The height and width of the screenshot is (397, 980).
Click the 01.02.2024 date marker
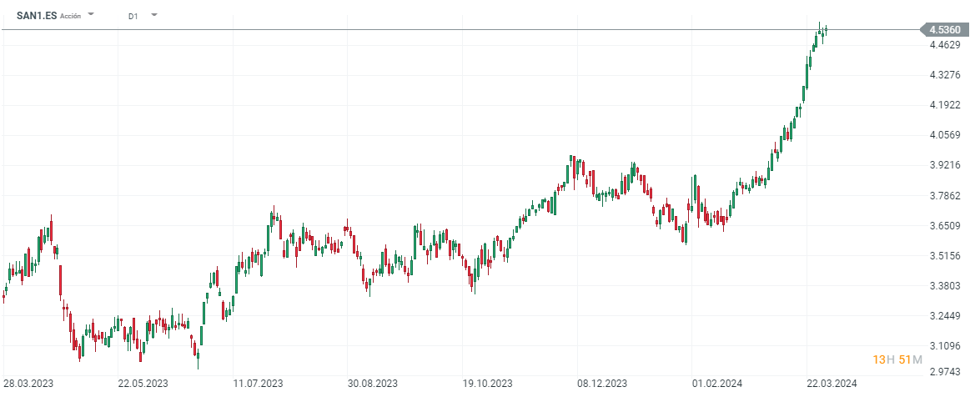(x=716, y=384)
